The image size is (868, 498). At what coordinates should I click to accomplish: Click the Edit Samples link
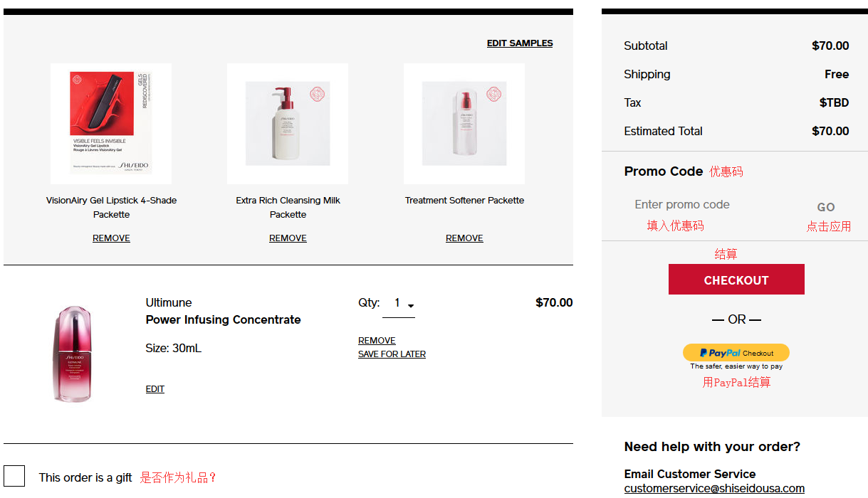point(520,43)
